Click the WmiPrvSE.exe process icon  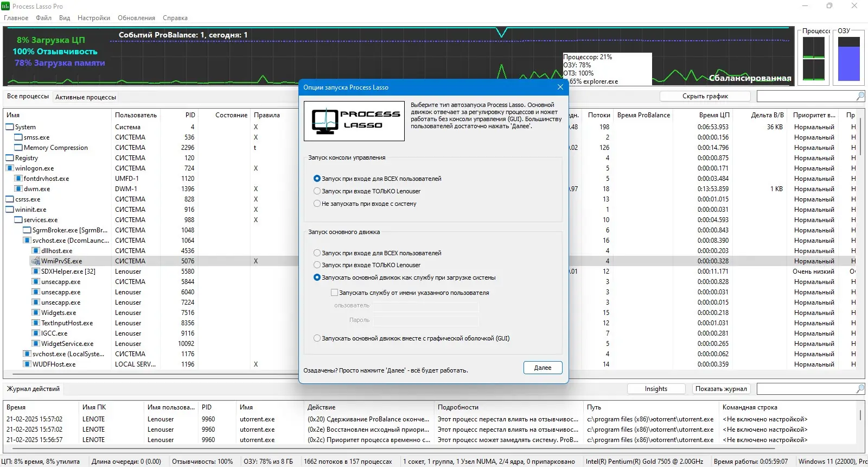[x=36, y=261]
